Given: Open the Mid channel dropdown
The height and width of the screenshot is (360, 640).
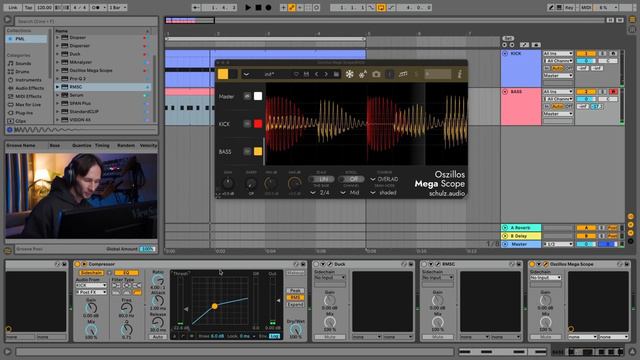Looking at the screenshot, I should click(350, 193).
